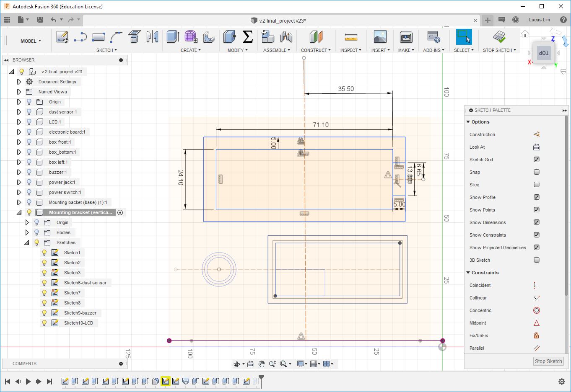
Task: Select the Revolve tool icon
Action: [x=209, y=37]
